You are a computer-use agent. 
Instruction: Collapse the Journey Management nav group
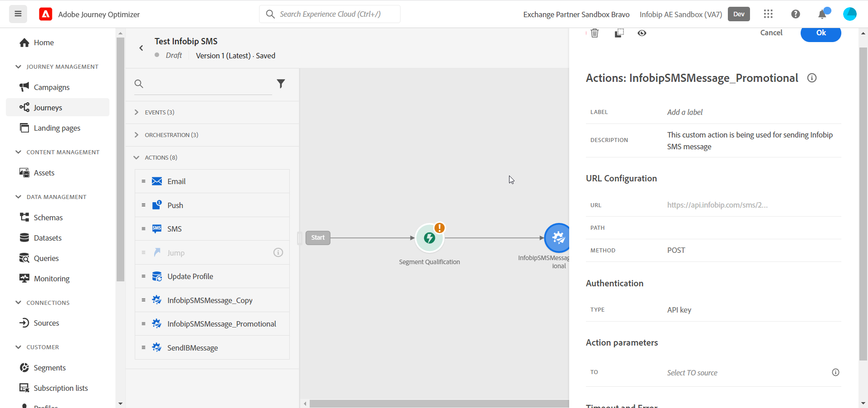tap(19, 66)
